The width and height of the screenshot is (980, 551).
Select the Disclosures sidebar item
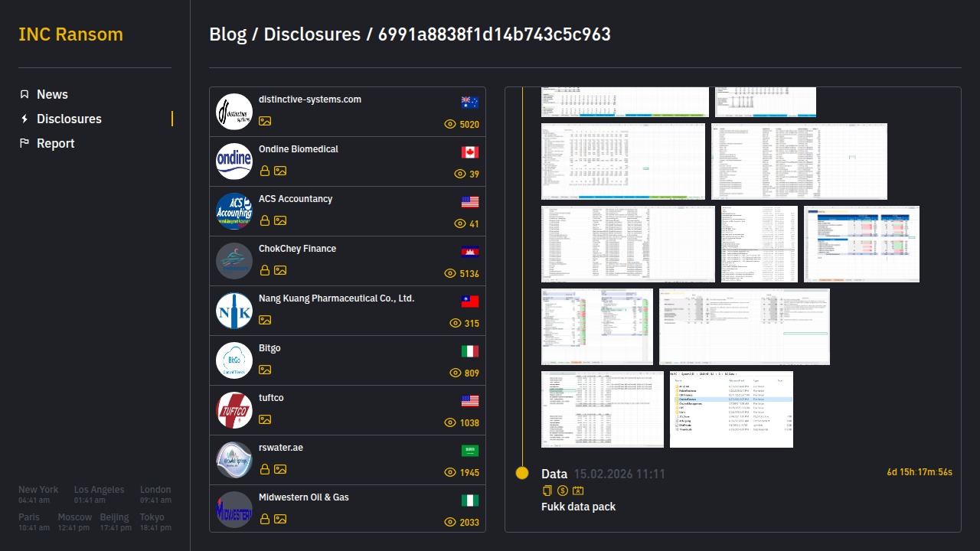click(x=69, y=119)
